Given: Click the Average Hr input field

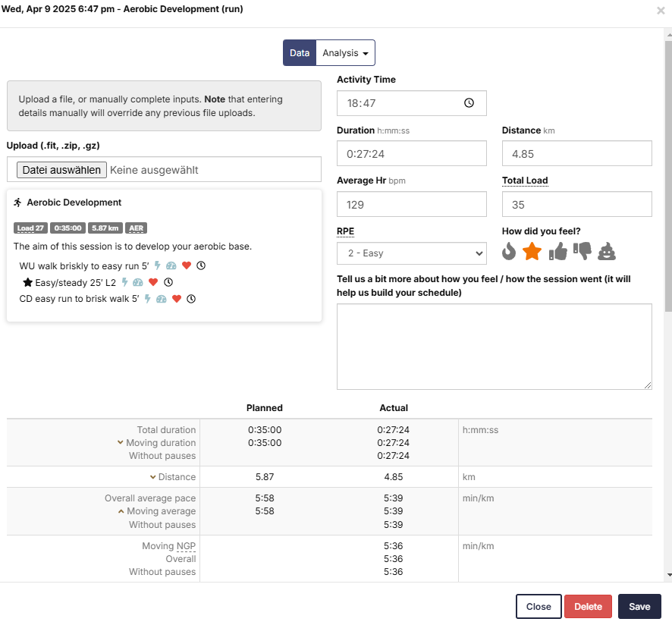Looking at the screenshot, I should pos(411,205).
